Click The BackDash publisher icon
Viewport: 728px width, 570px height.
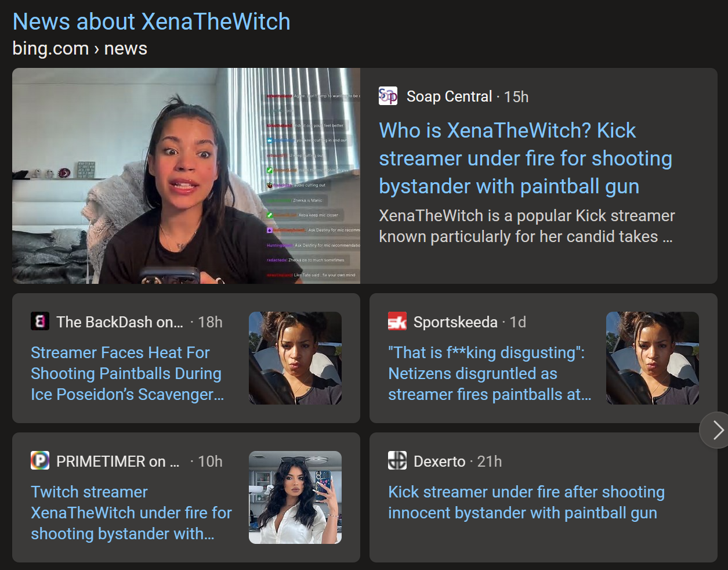[x=40, y=322]
